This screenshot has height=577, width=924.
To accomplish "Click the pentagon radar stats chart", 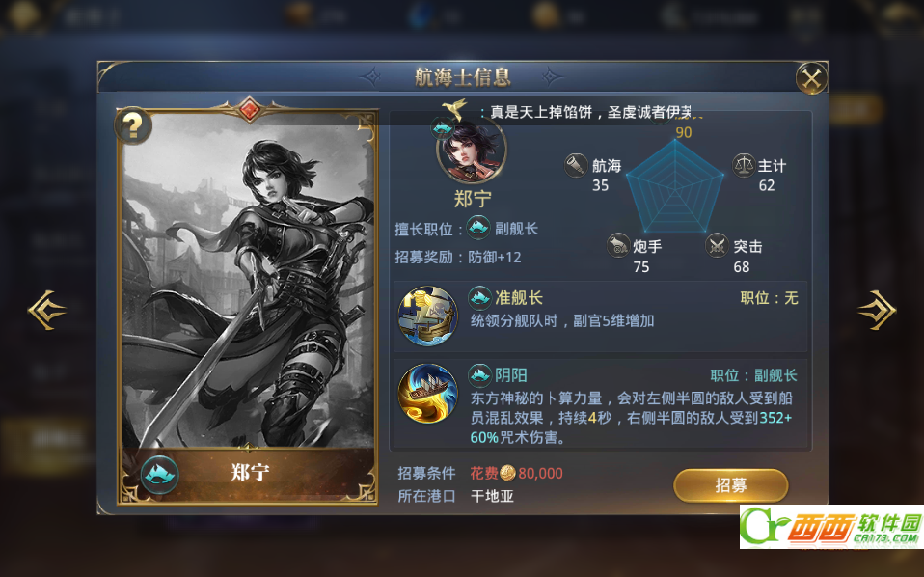I will pyautogui.click(x=675, y=187).
